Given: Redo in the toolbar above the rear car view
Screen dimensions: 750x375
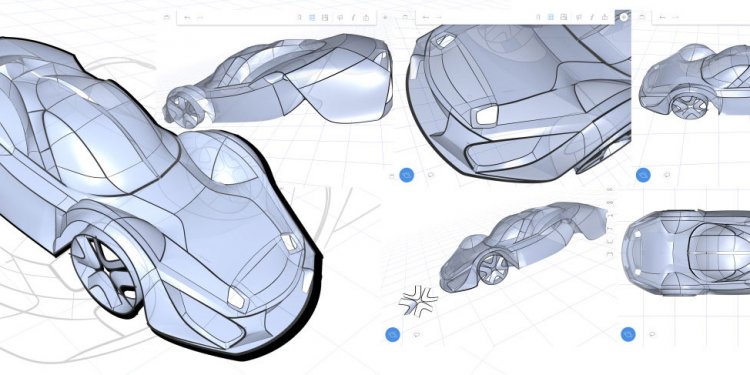Looking at the screenshot, I should 200,18.
